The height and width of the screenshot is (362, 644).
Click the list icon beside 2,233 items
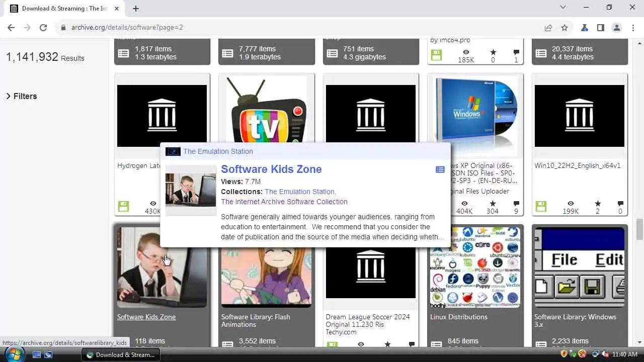[x=541, y=345]
